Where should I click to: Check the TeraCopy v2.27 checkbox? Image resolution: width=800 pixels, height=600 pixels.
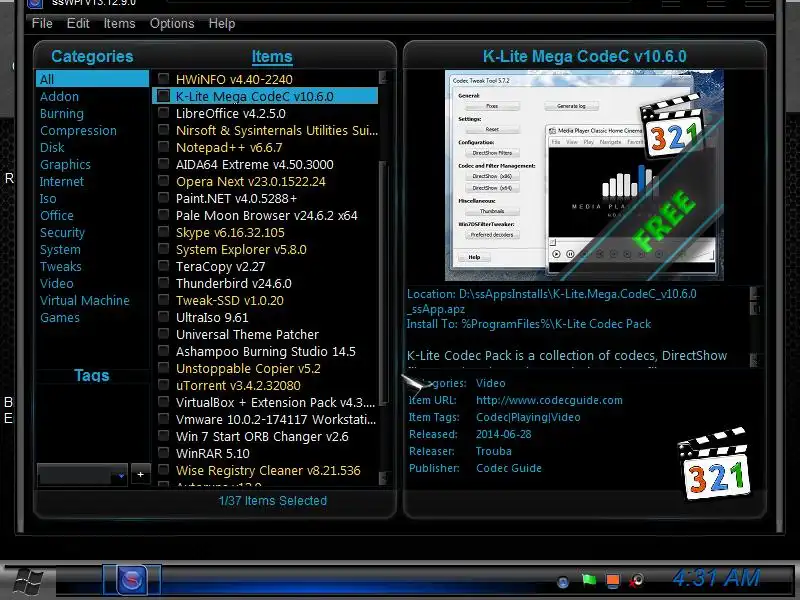pos(163,265)
